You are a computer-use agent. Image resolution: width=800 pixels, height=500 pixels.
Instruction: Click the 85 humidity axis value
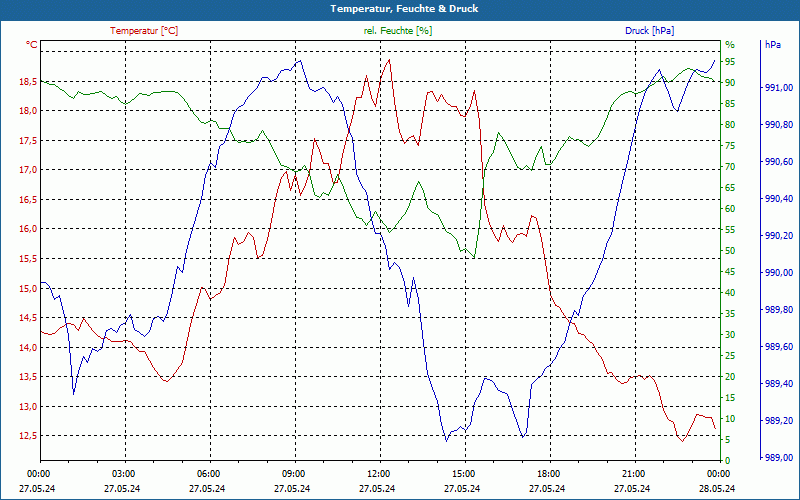tap(730, 104)
